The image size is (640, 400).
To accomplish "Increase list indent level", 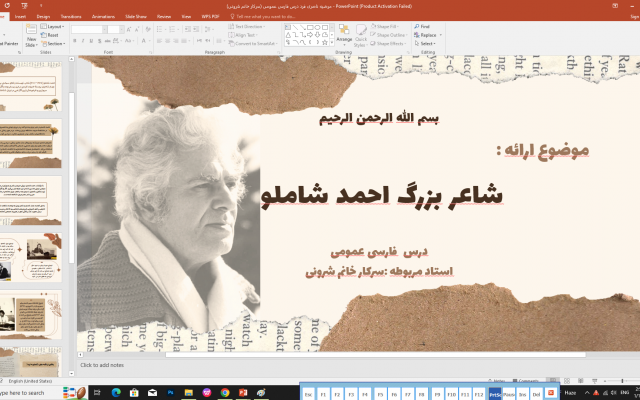I will click(x=196, y=29).
